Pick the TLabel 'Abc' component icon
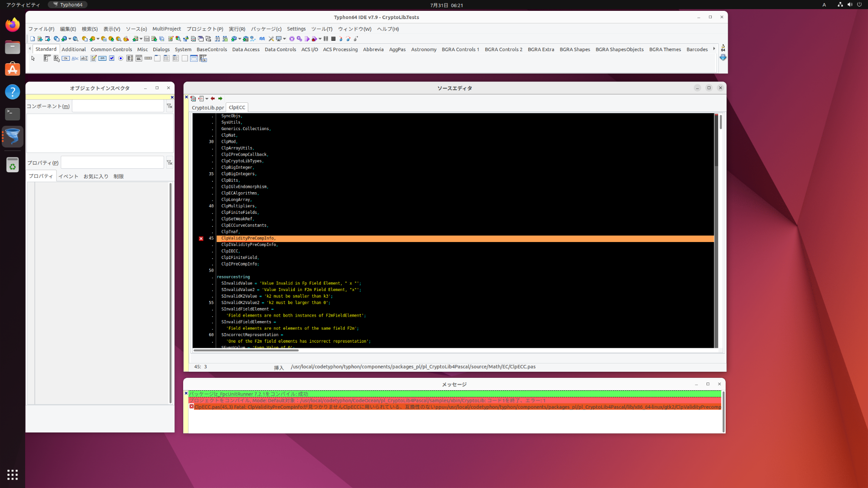 [x=75, y=58]
